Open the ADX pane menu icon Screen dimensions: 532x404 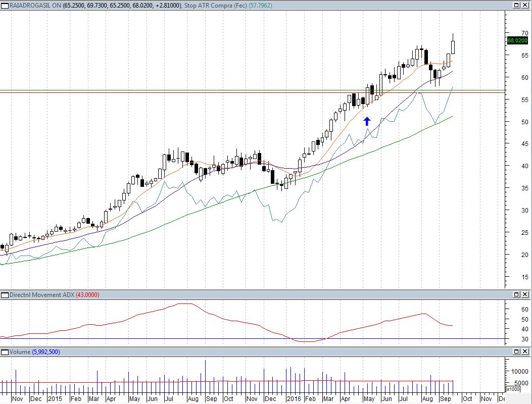coord(5,294)
